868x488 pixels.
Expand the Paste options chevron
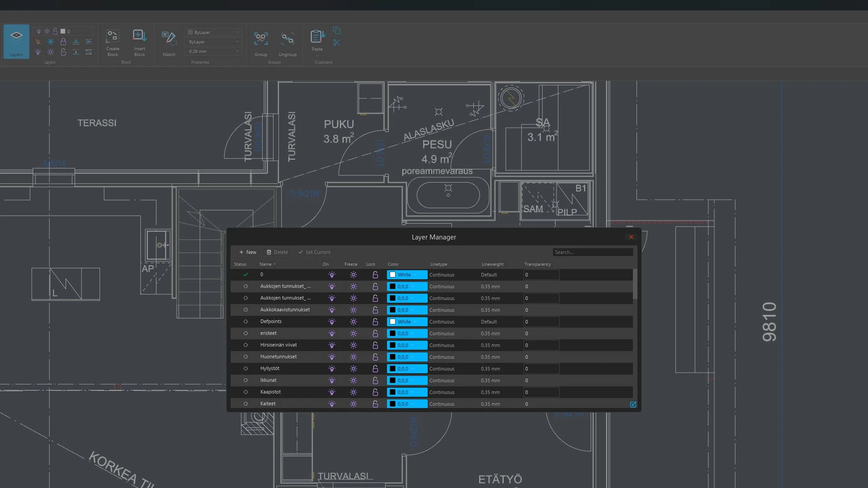pyautogui.click(x=317, y=56)
